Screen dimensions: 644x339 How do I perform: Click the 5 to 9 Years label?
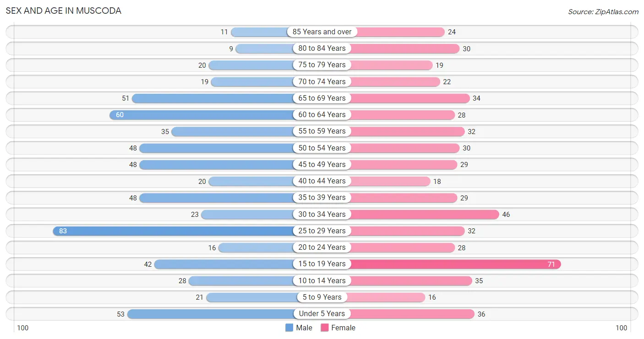click(322, 297)
